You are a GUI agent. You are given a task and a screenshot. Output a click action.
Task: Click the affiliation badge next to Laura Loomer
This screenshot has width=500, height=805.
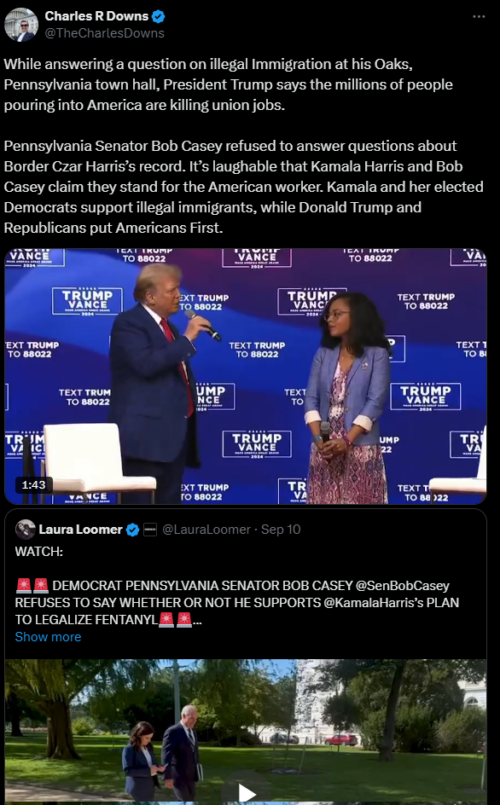(149, 530)
